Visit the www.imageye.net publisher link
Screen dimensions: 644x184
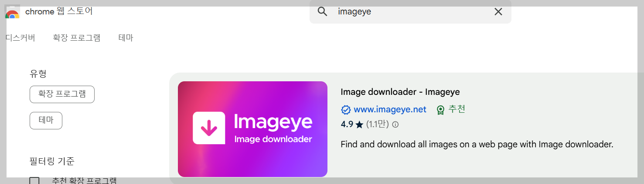pos(390,110)
